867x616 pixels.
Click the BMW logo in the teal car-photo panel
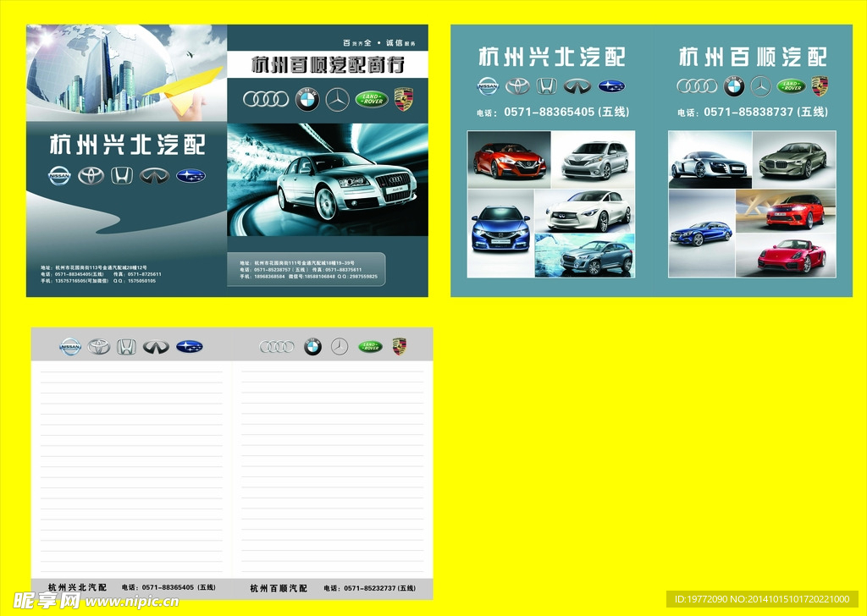point(734,86)
